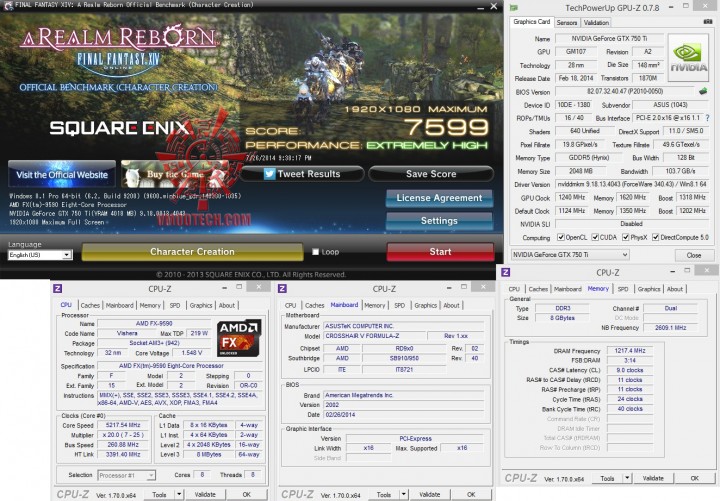The width and height of the screenshot is (720, 501).
Task: Click the Character Creation button
Action: click(192, 252)
